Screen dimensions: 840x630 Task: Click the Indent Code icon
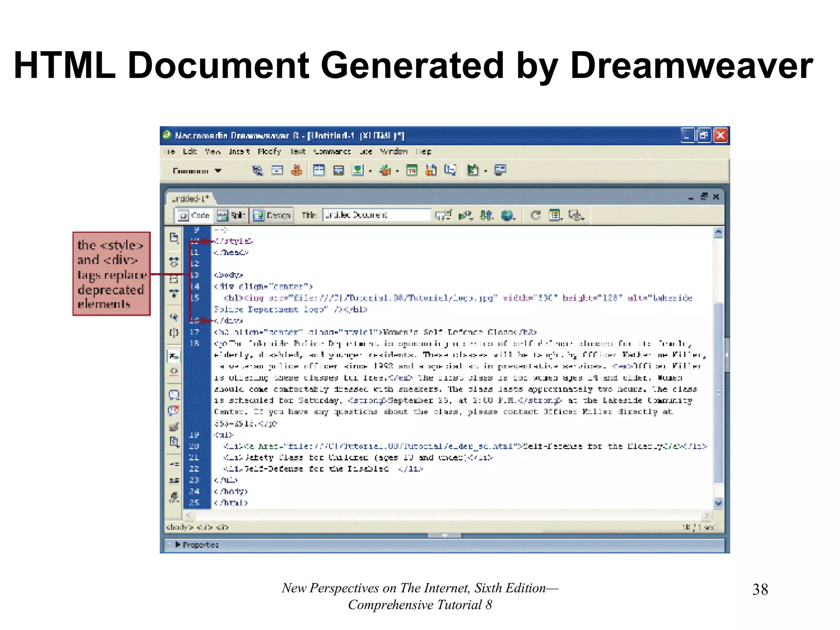[x=174, y=464]
